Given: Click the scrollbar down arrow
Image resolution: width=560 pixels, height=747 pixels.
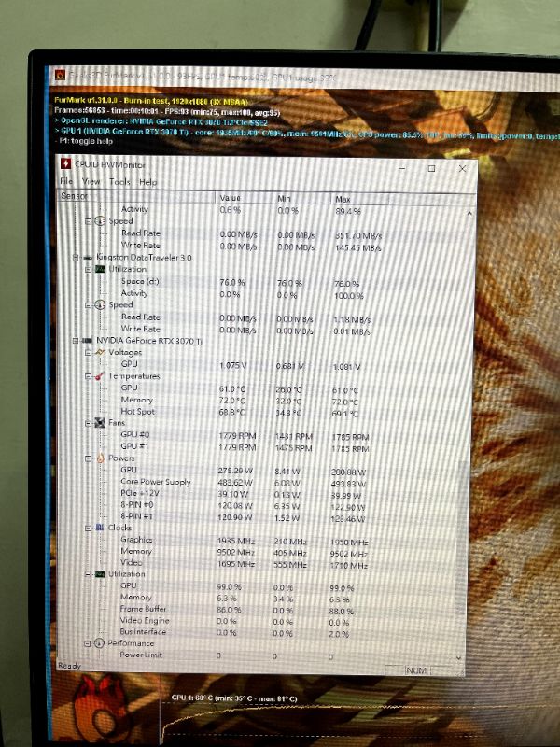Looking at the screenshot, I should coord(458,657).
